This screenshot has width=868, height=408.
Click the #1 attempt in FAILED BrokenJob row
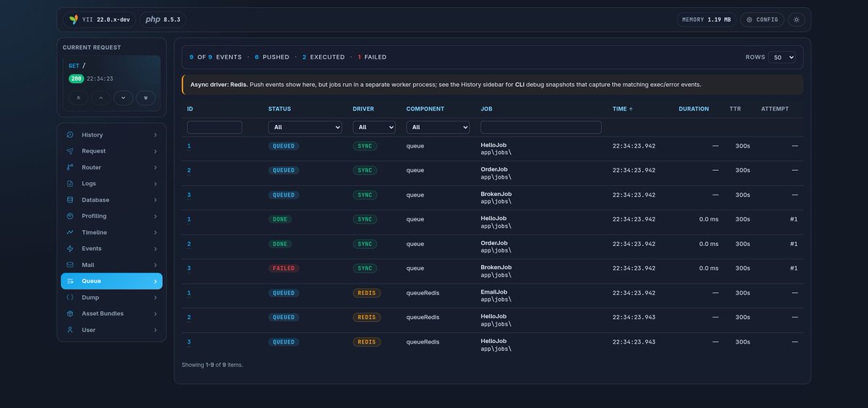point(793,268)
